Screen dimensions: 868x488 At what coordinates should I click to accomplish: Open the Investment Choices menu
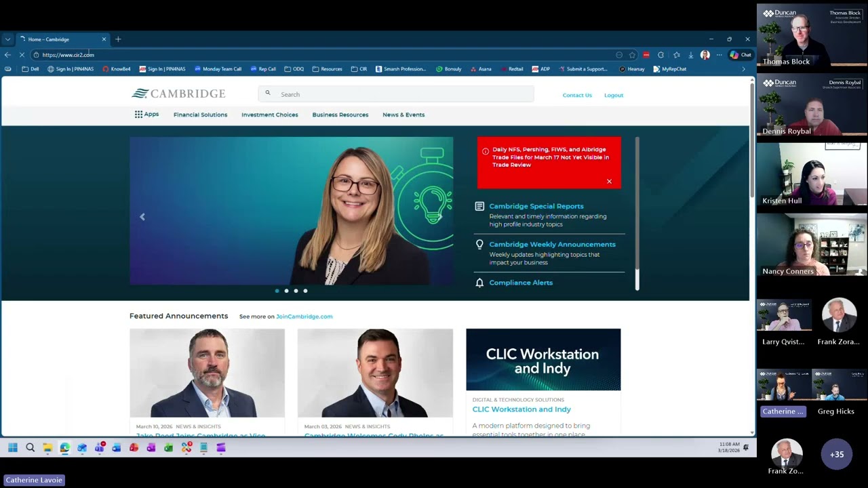tap(270, 115)
